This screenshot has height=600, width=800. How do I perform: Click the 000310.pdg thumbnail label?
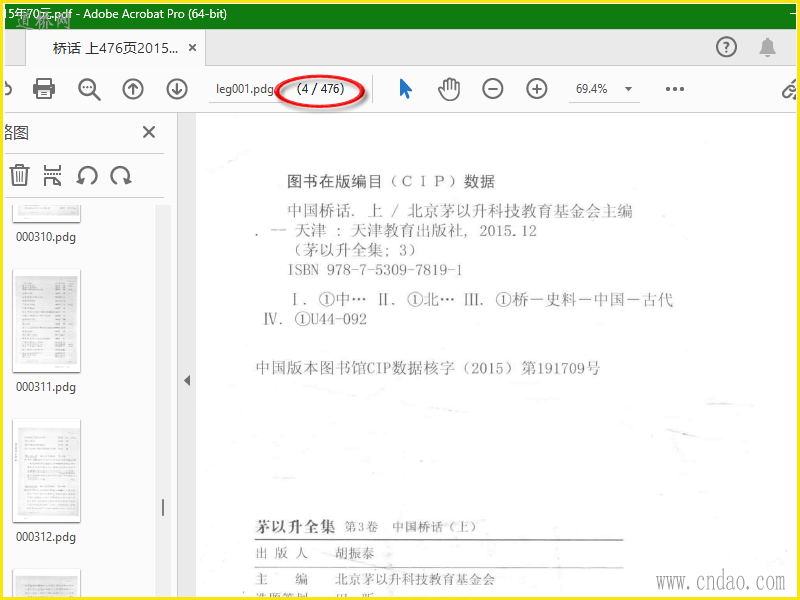(x=46, y=237)
